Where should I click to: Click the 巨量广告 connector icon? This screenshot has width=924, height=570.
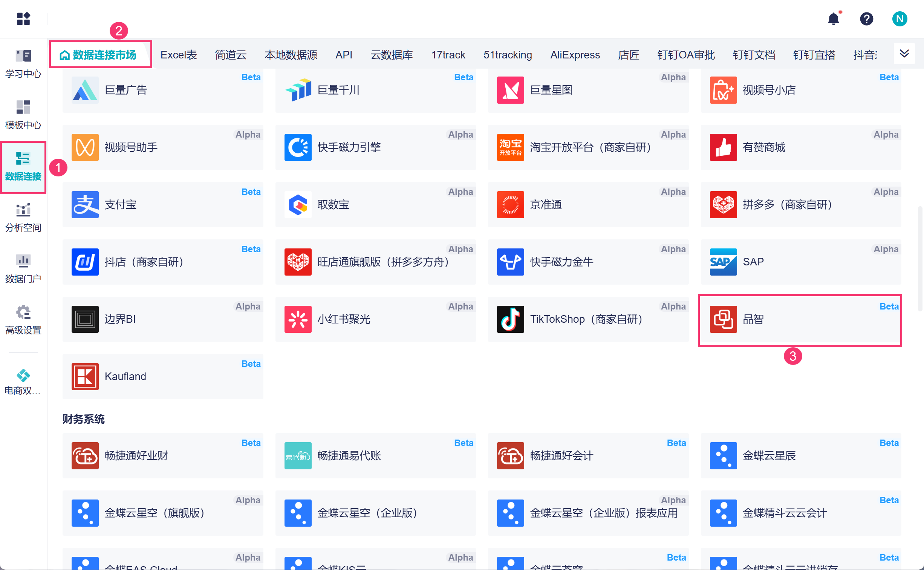click(85, 90)
